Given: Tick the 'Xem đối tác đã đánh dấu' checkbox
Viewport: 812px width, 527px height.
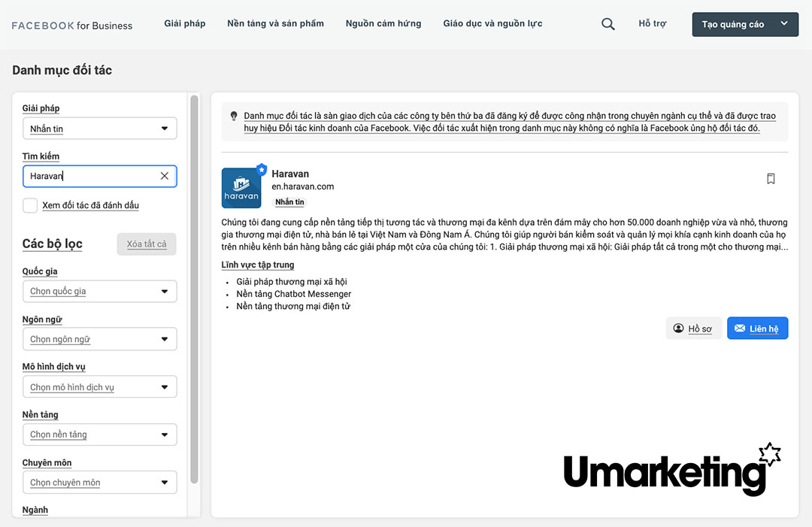Looking at the screenshot, I should [x=30, y=205].
